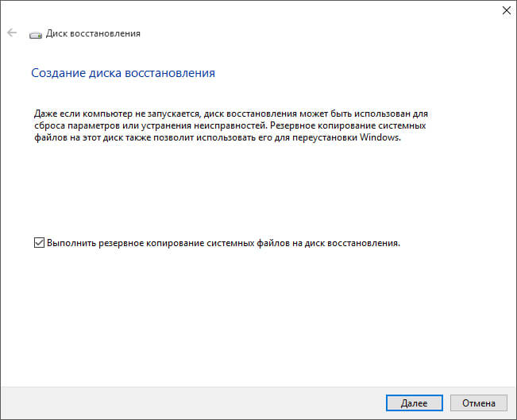Click the 'Создание диска восстановления' heading

coord(123,73)
